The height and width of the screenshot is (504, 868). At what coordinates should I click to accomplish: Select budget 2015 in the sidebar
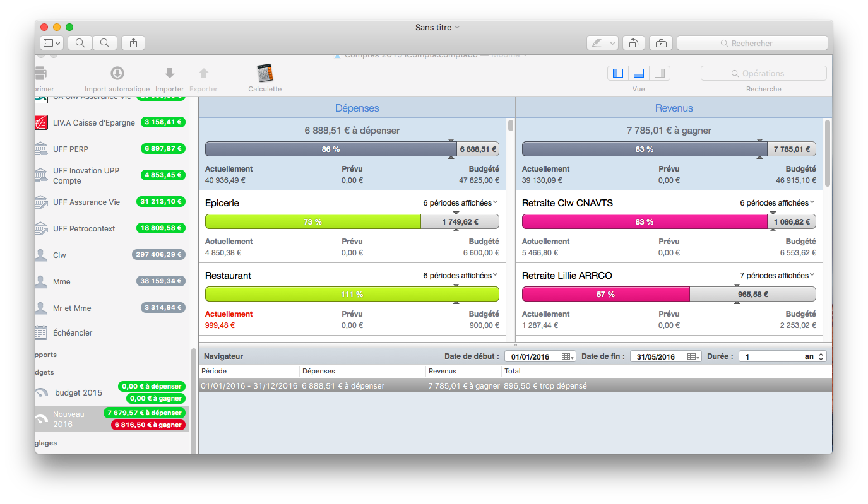tap(78, 392)
